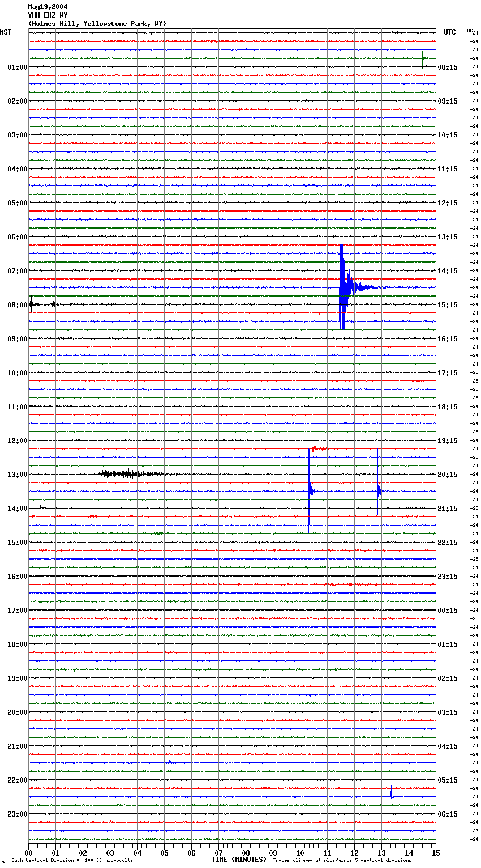
Task: Click the "20:15" UTC time label
Action: click(x=448, y=475)
